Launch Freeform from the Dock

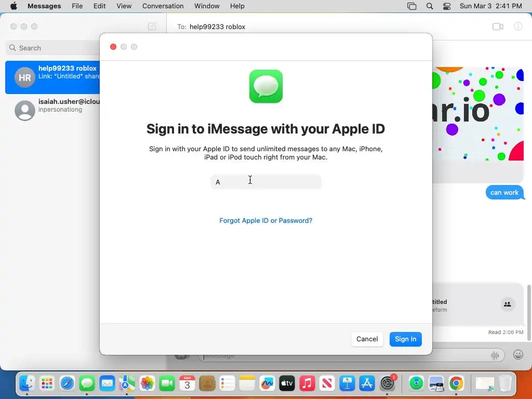[267, 383]
